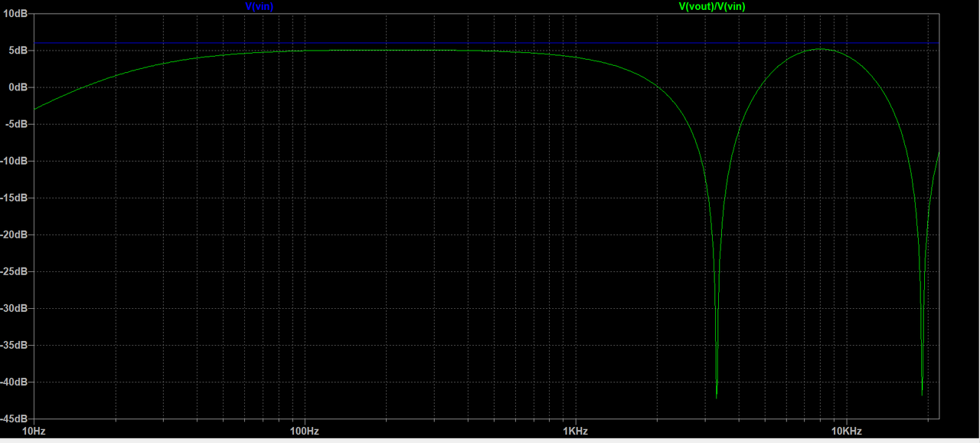The image size is (980, 443).
Task: Click the -25dB axis label
Action: coord(15,271)
